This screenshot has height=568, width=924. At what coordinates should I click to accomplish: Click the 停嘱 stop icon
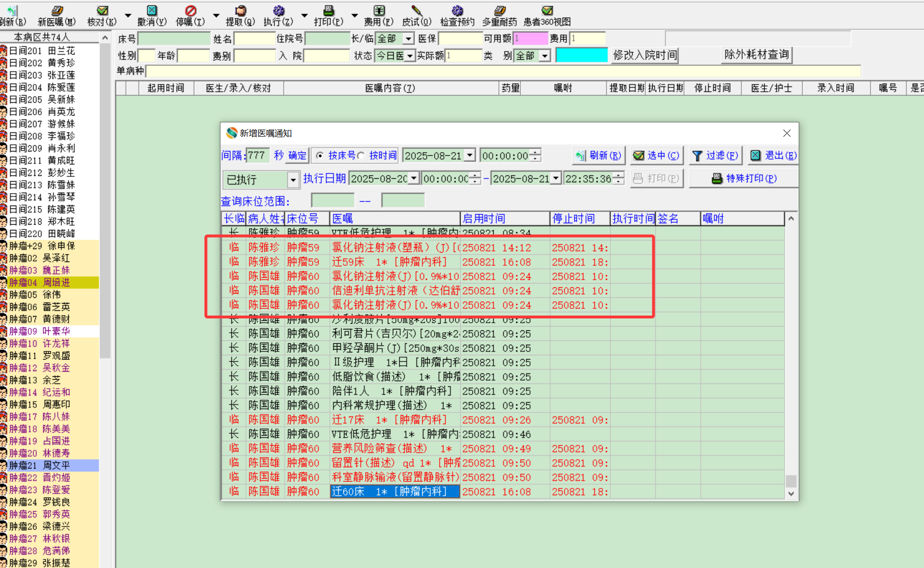(x=190, y=11)
